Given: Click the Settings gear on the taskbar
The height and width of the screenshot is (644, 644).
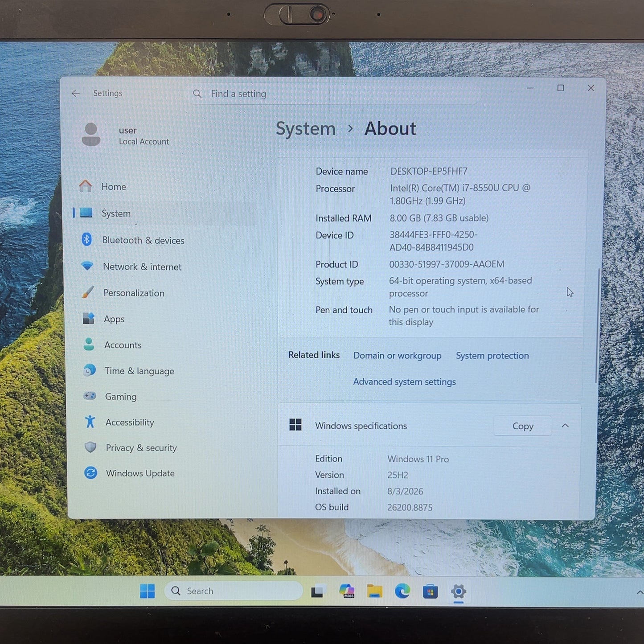Looking at the screenshot, I should point(458,592).
